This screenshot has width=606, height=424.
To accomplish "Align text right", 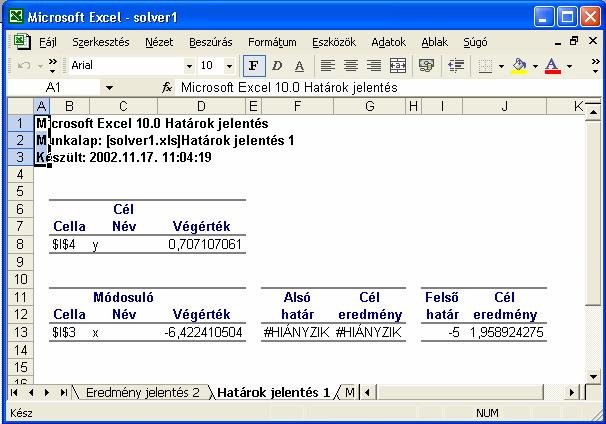I will pos(373,66).
